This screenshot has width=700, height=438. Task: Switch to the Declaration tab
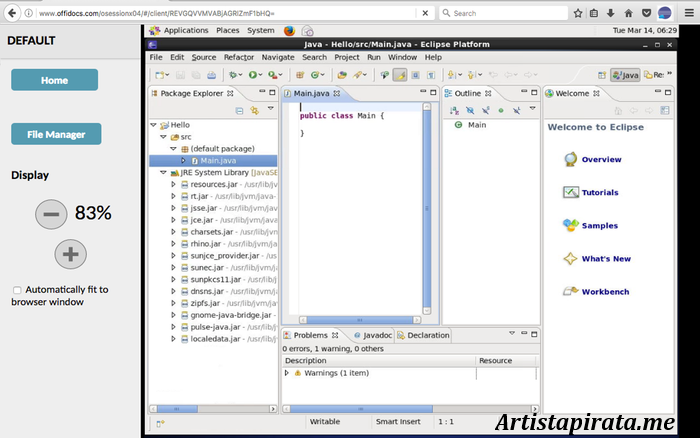coord(423,335)
